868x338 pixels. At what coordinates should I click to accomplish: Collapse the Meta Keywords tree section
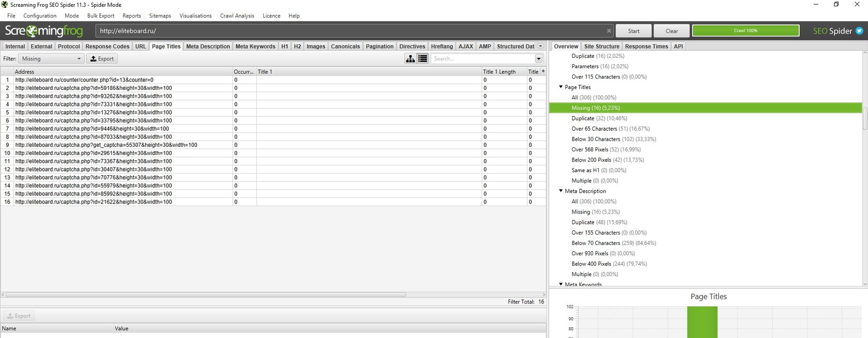pos(561,284)
